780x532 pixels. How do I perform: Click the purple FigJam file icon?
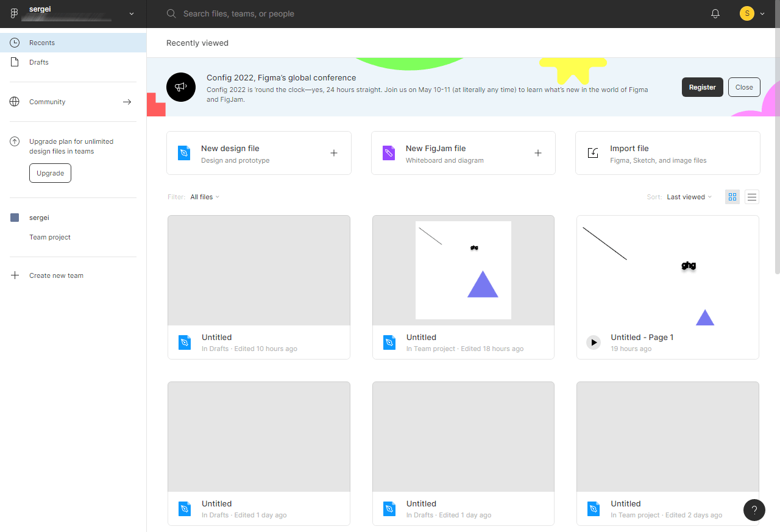(x=389, y=153)
